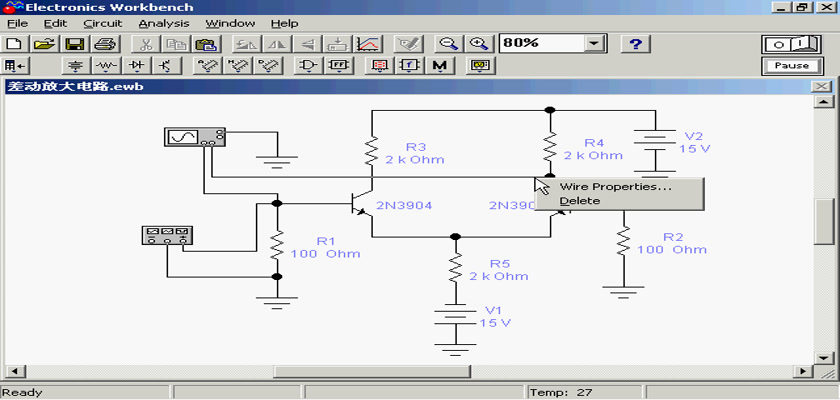Open component properties
This screenshot has height=400, width=840.
tap(409, 43)
